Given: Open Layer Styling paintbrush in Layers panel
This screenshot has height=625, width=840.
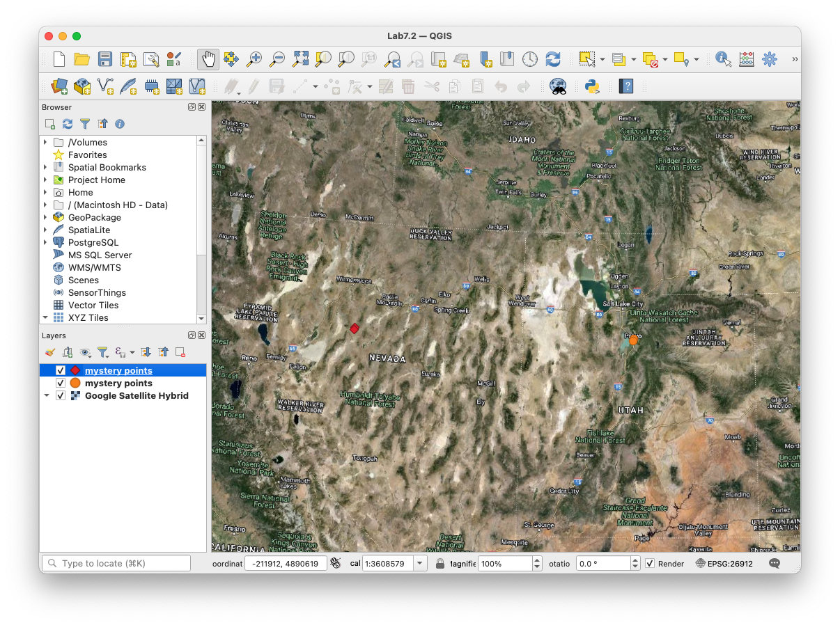Looking at the screenshot, I should coord(49,352).
